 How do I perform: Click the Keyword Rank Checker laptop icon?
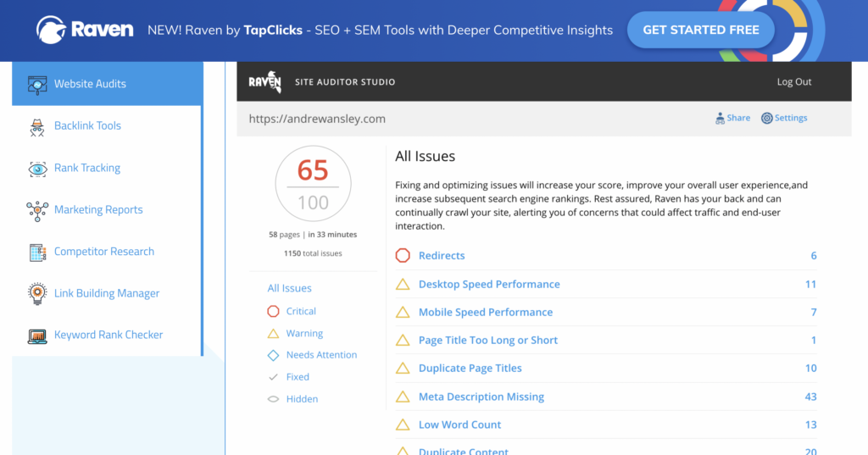37,336
